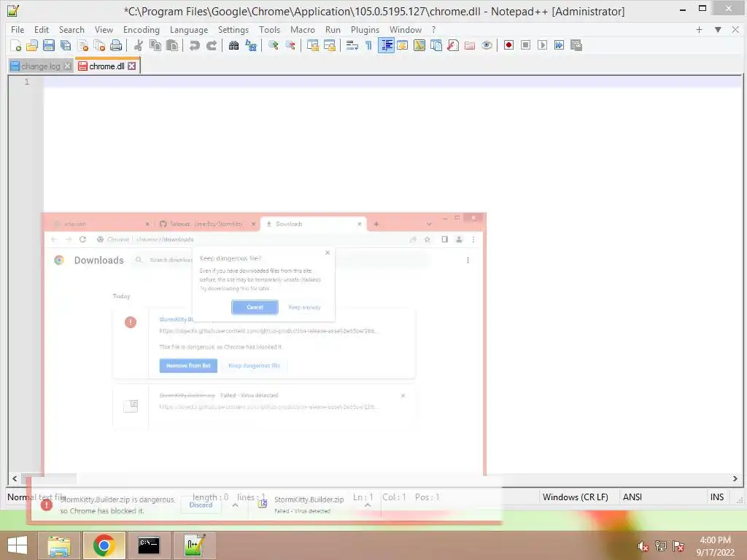747x560 pixels.
Task: Run macro multiple times icon
Action: point(560,45)
